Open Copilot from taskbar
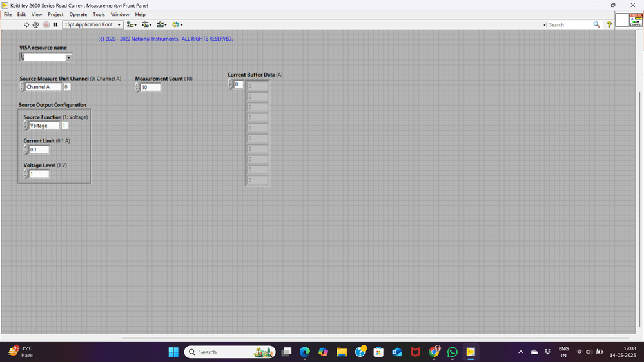644x362 pixels. 323,352
